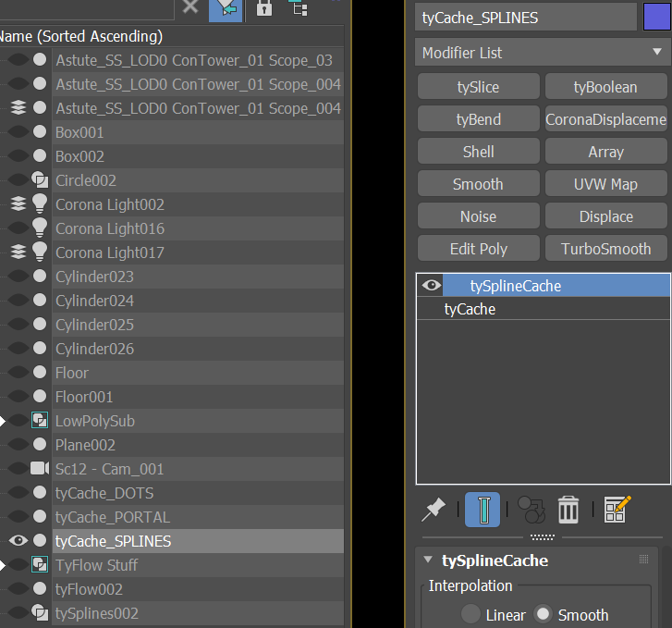Image resolution: width=672 pixels, height=628 pixels.
Task: Click the Pin Stack icon
Action: point(434,510)
